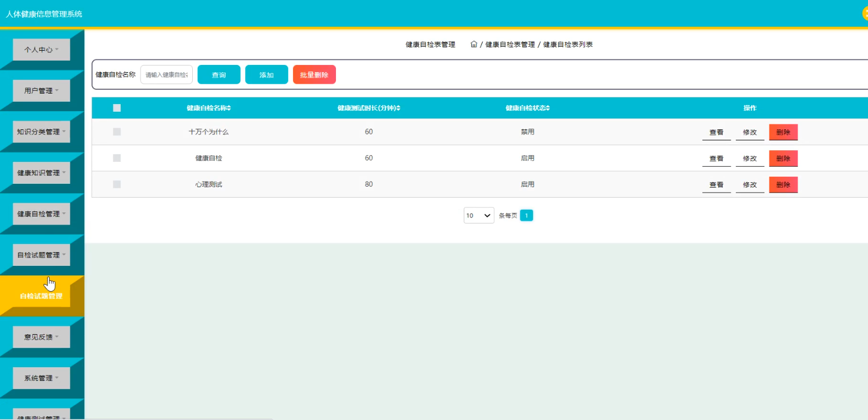Click the duration cell showing 80
Screen dimensions: 868x420
[x=369, y=184]
